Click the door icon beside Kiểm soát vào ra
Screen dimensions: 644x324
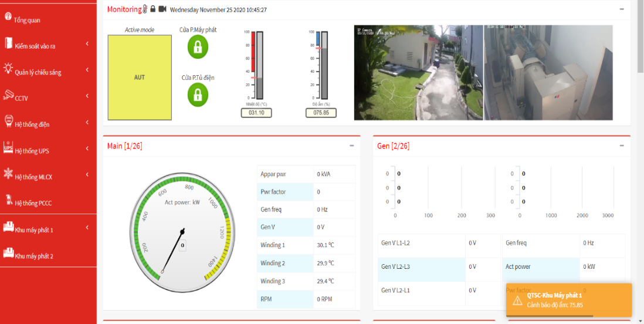[x=8, y=43]
